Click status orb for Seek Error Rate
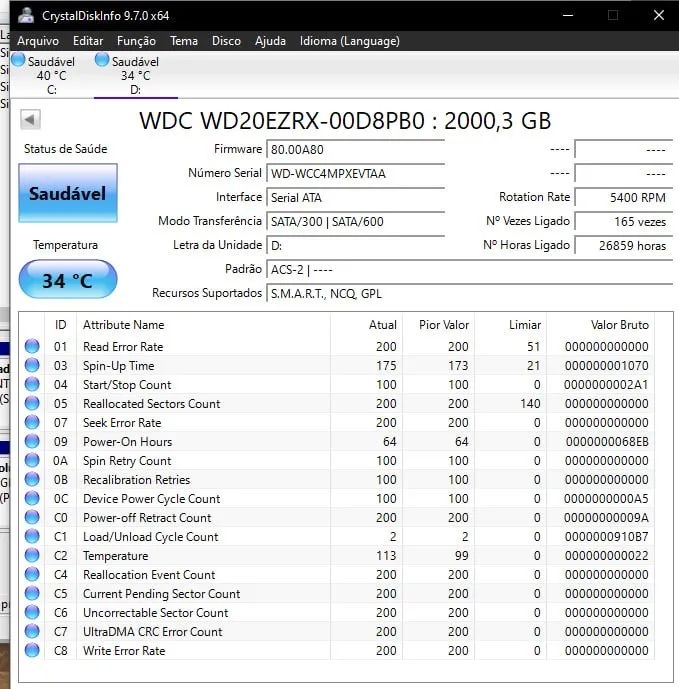 click(32, 422)
